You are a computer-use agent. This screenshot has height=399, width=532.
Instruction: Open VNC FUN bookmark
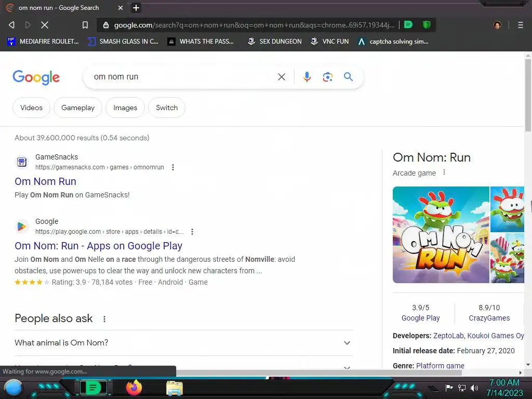[330, 42]
